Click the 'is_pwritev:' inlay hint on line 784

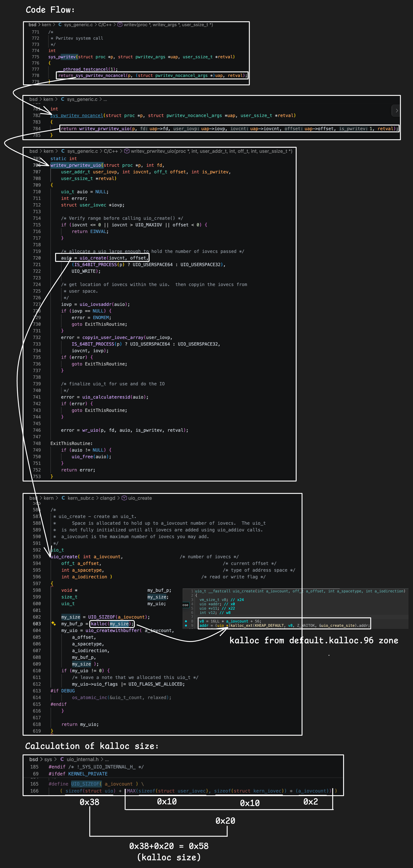[x=354, y=129]
